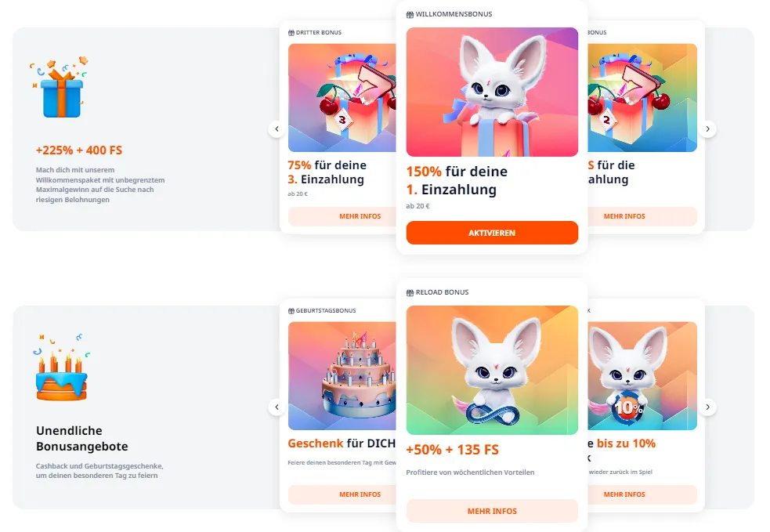Click the white fox in gift box image
The height and width of the screenshot is (532, 770).
[492, 92]
